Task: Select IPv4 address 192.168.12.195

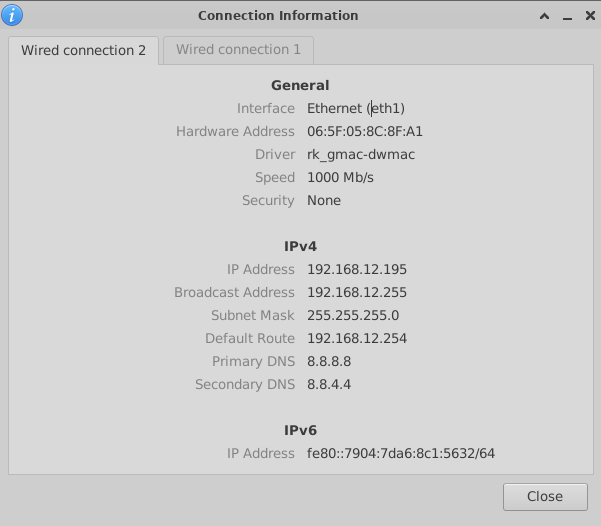Action: coord(356,270)
